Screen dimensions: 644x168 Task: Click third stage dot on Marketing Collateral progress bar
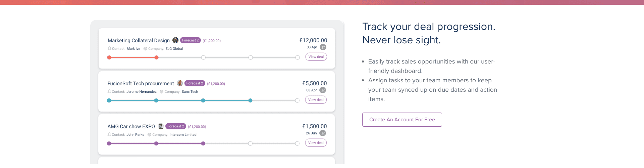point(203,57)
